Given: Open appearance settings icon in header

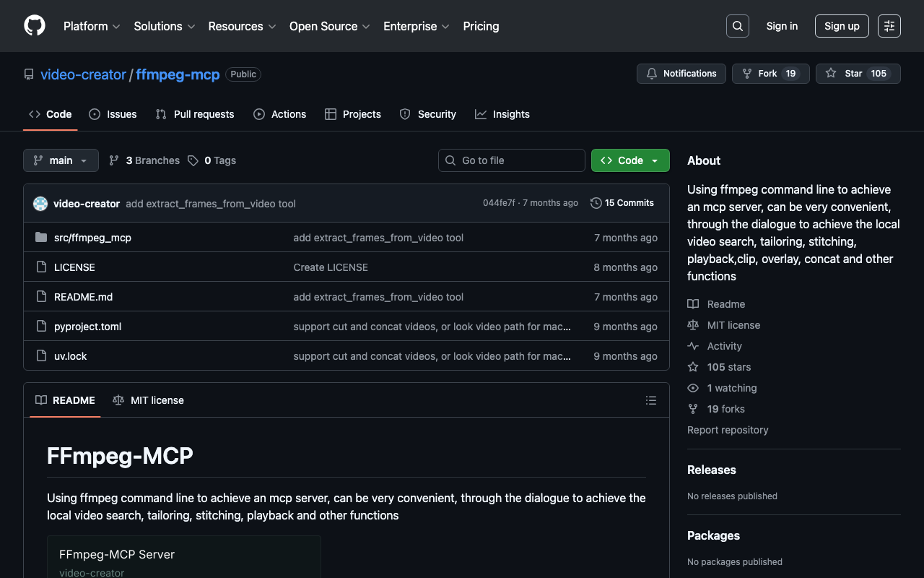Looking at the screenshot, I should (x=889, y=26).
